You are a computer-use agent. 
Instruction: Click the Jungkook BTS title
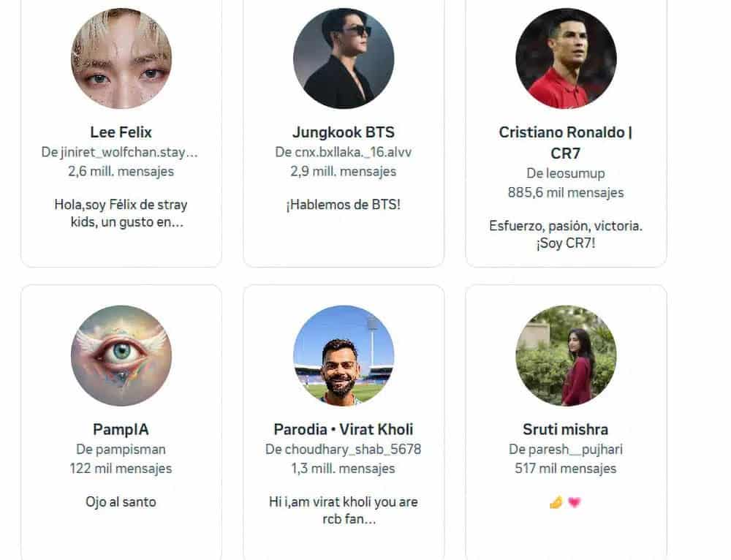pyautogui.click(x=344, y=132)
